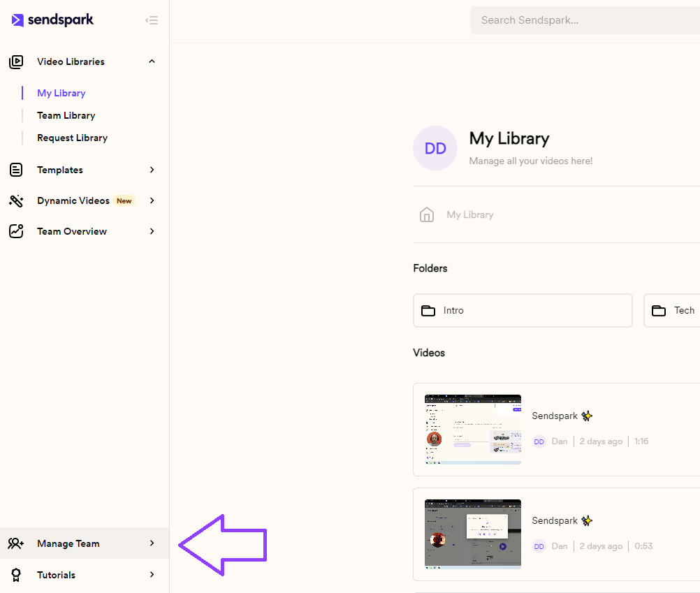Open the 0:53 video thumbnail
The image size is (700, 593).
(x=473, y=534)
